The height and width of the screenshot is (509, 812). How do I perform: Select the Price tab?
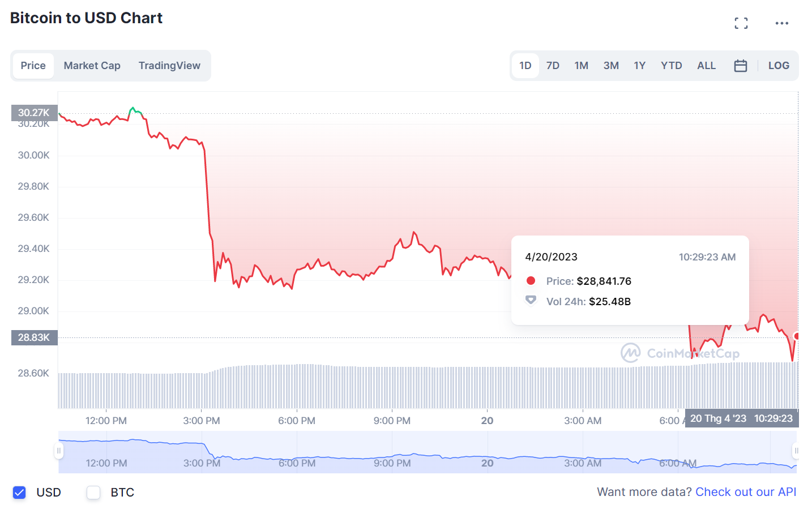[x=33, y=66]
